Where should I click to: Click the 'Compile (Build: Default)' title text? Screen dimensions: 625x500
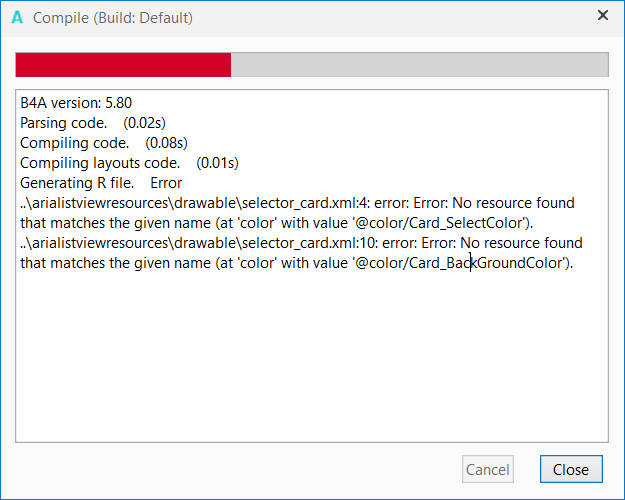(x=113, y=18)
